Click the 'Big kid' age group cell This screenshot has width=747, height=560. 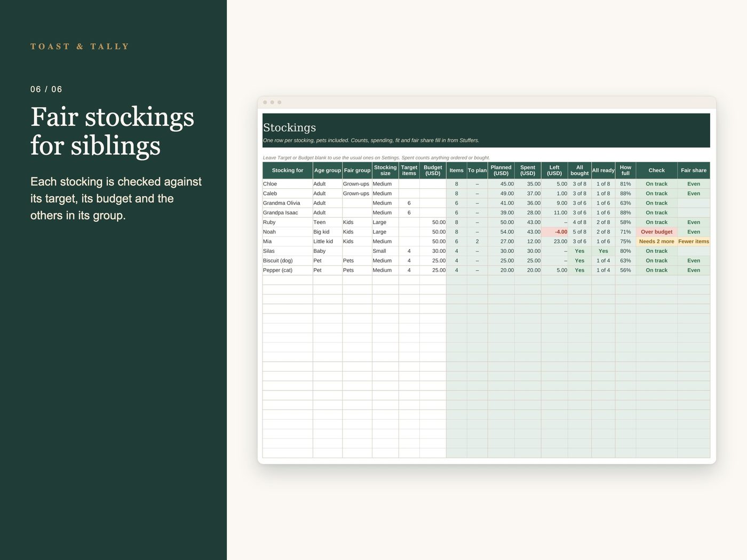tap(328, 232)
